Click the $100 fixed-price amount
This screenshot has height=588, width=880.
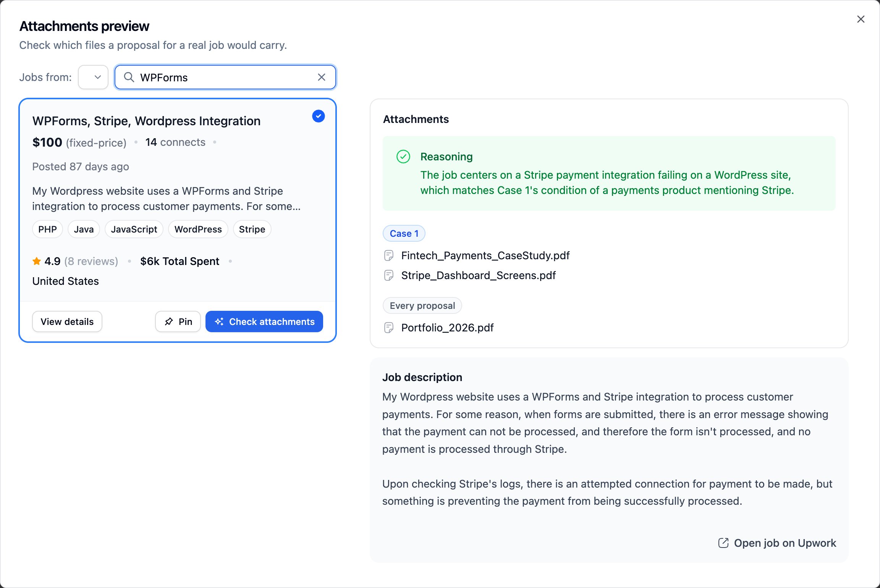[79, 142]
